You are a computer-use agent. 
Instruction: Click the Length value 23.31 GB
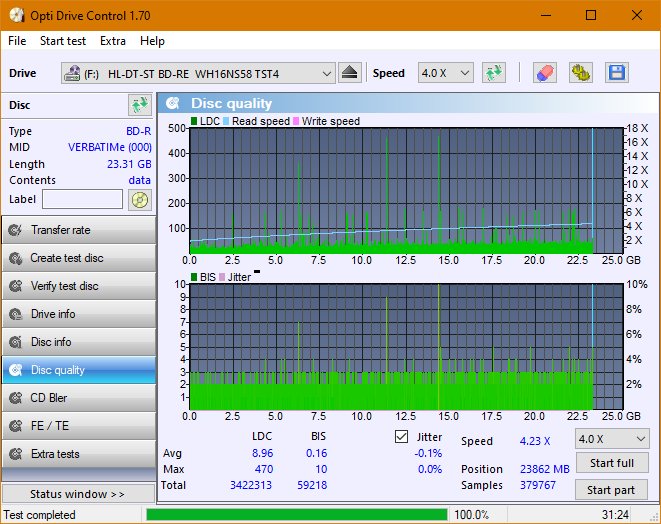pos(129,164)
